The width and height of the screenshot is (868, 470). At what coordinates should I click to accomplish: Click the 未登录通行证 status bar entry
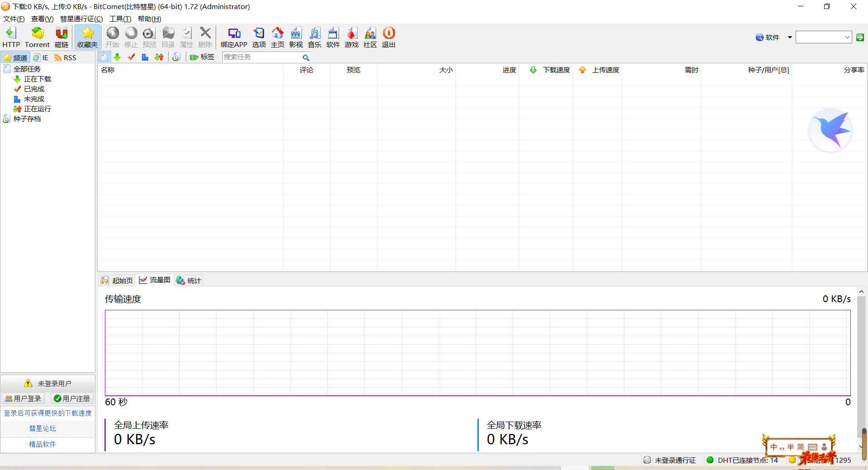click(x=670, y=460)
